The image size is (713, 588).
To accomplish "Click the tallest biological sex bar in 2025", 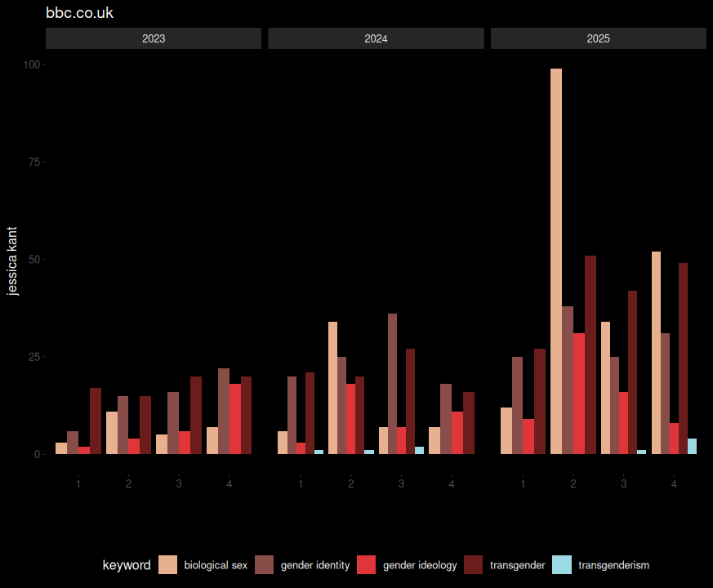I will (556, 261).
